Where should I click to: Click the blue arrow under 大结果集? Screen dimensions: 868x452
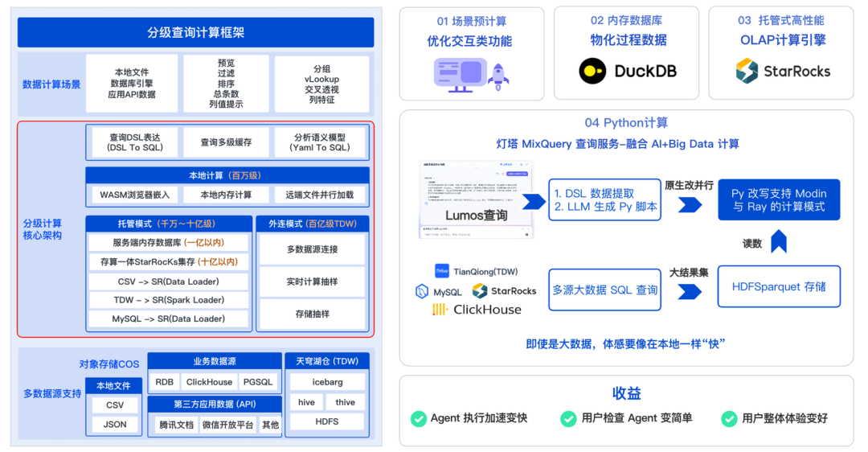[x=690, y=291]
